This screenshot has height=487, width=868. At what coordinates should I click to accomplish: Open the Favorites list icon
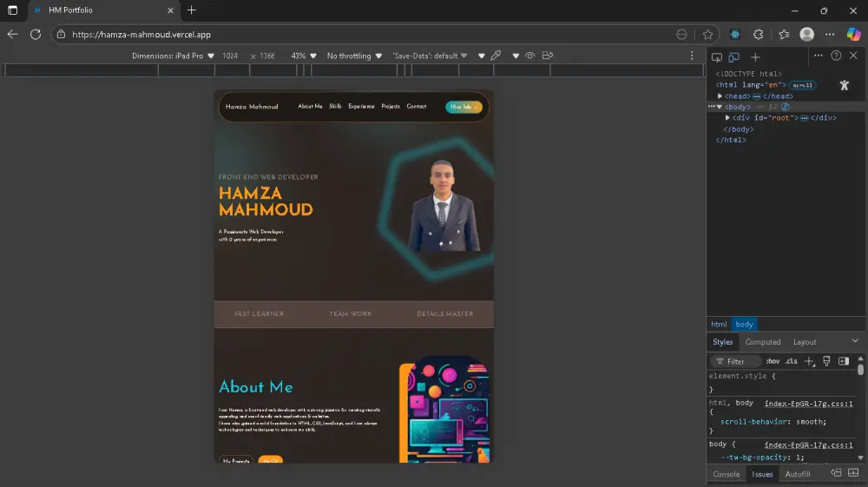click(x=784, y=35)
